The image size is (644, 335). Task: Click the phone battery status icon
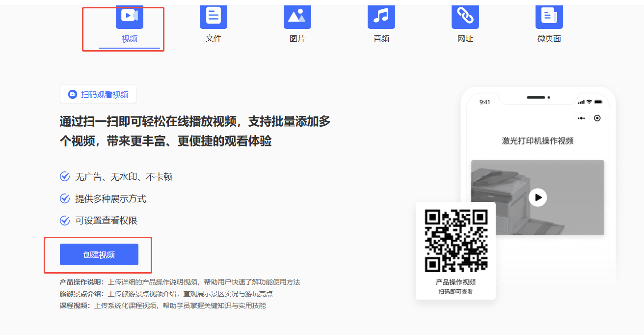point(598,102)
